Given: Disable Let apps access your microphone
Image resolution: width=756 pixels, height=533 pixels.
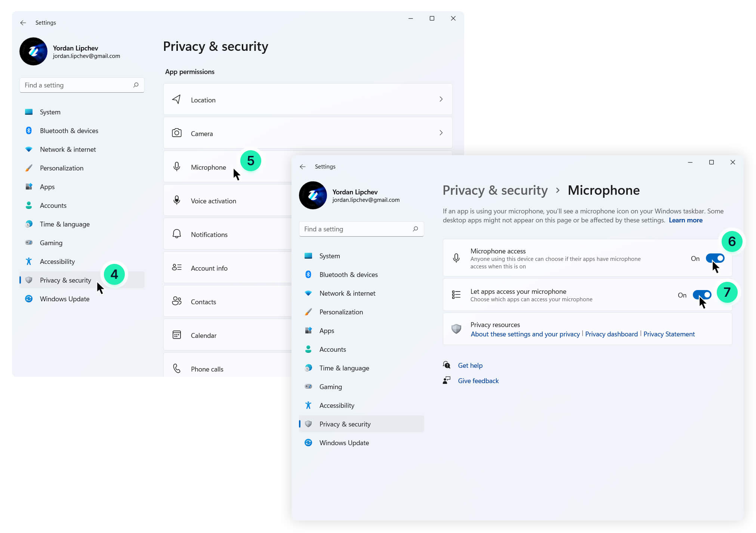Looking at the screenshot, I should (701, 295).
